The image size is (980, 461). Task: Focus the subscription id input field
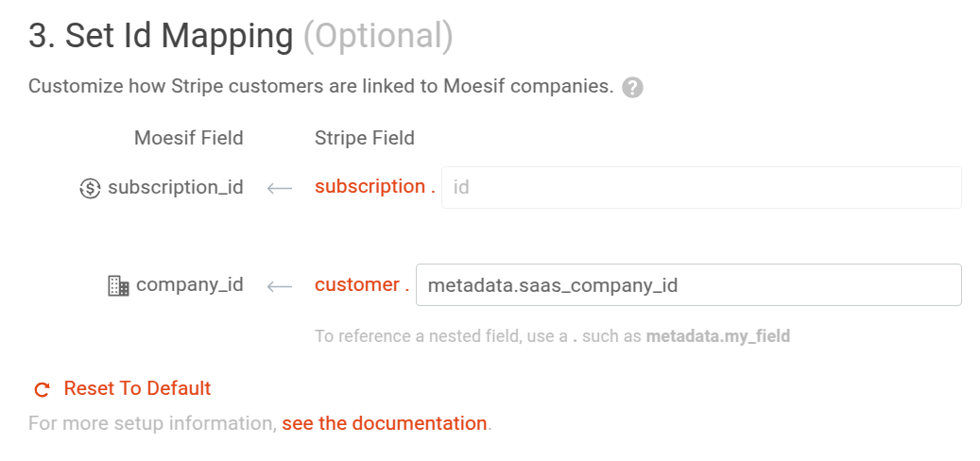click(701, 187)
